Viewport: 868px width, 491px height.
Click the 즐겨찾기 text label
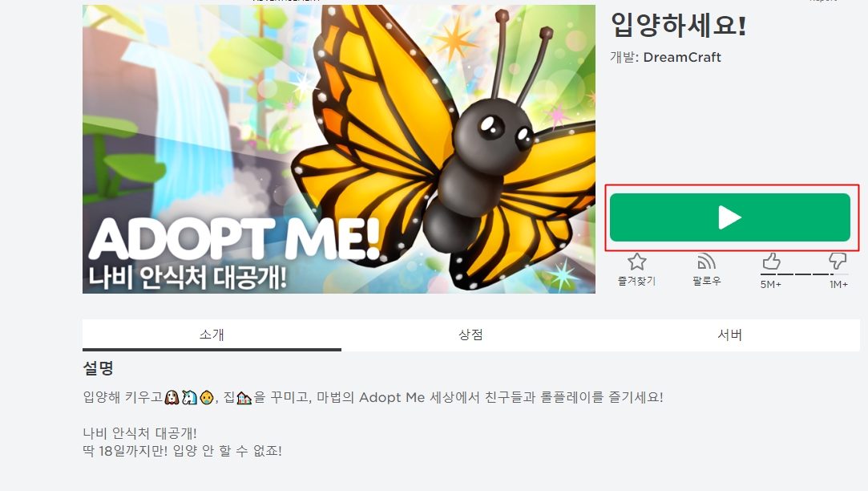click(636, 281)
